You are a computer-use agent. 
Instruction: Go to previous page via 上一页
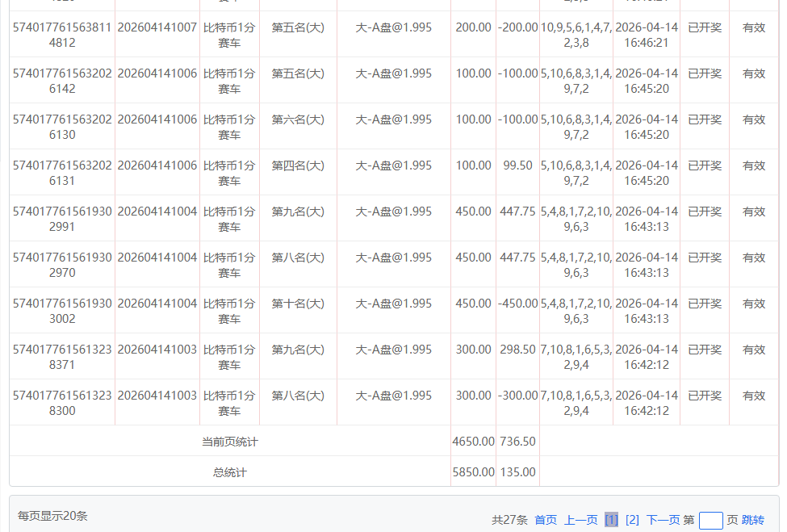(580, 520)
